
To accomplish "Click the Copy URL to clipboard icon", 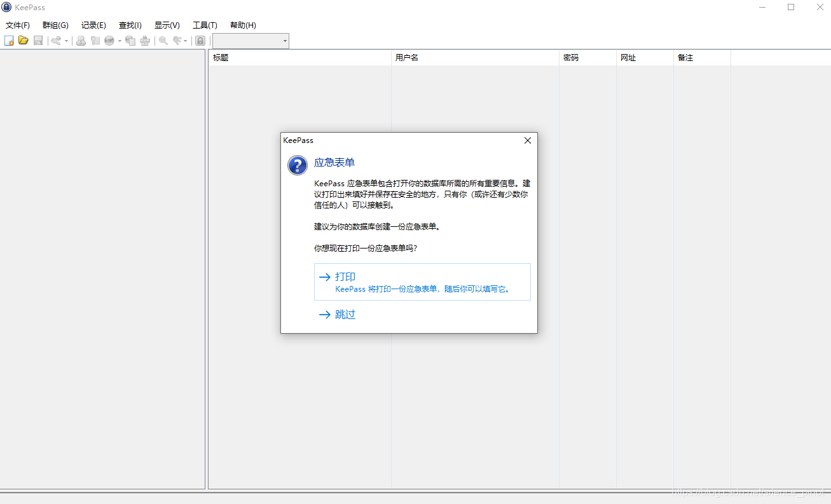I will pyautogui.click(x=130, y=41).
